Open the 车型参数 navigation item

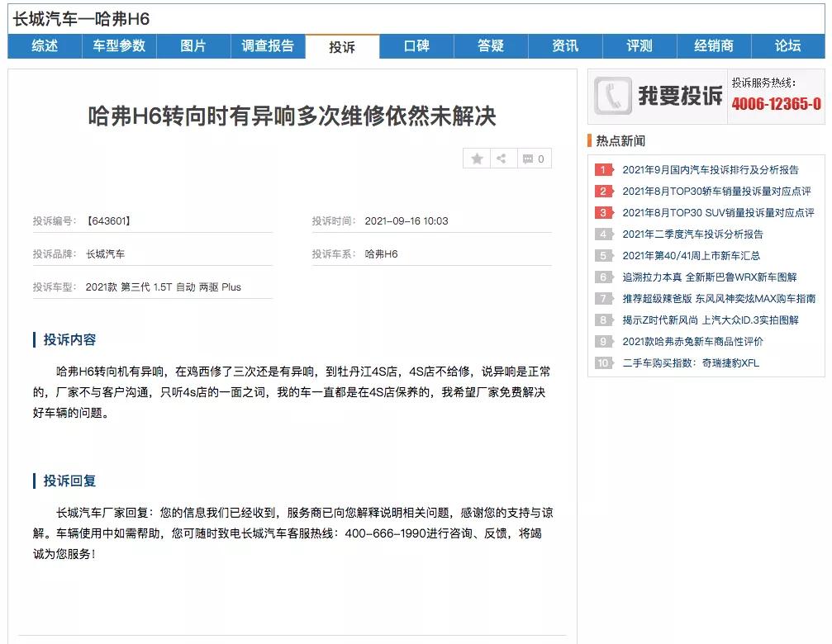[x=118, y=46]
